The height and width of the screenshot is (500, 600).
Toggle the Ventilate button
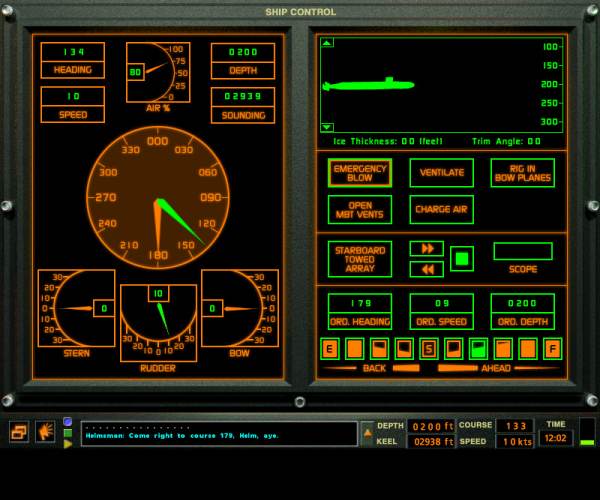(442, 173)
